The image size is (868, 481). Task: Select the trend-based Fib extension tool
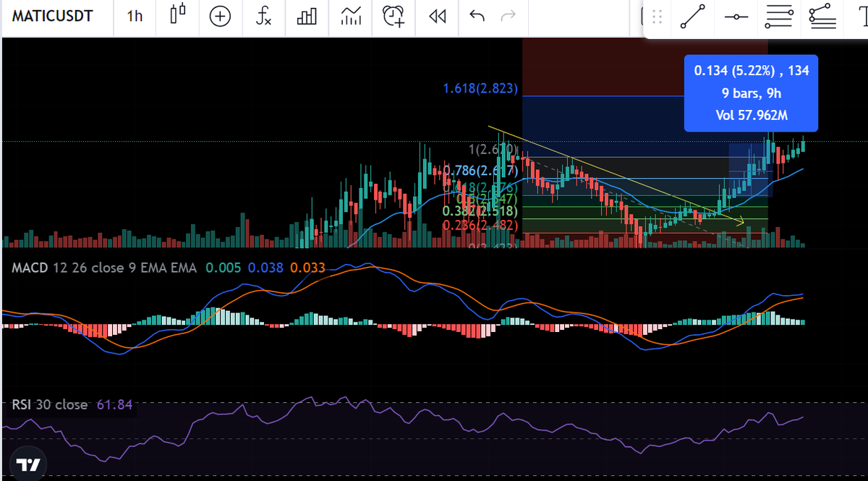point(822,17)
